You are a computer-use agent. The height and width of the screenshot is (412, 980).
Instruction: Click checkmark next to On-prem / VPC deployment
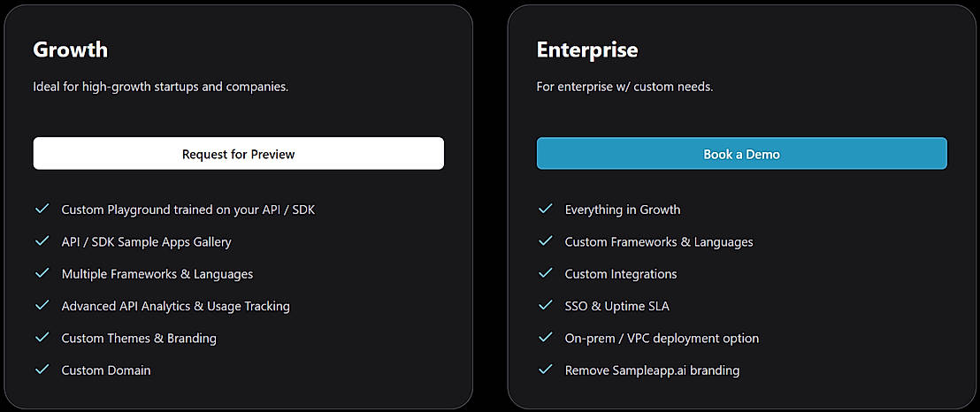(546, 338)
